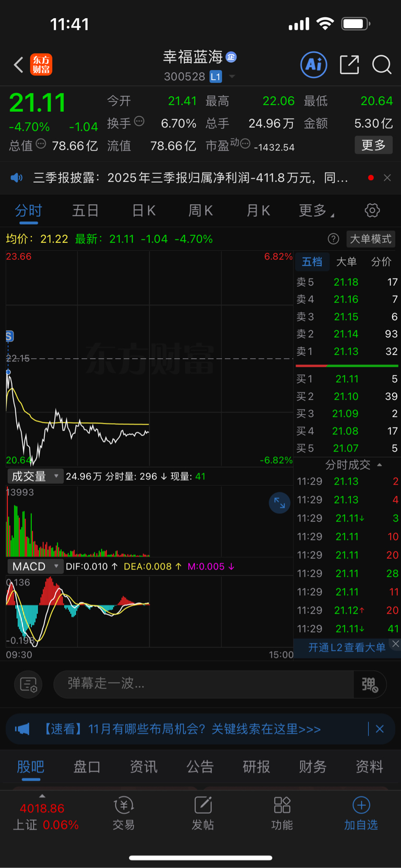Tap 开通L2查看大单 link
Screen dimensions: 401x868
point(347,648)
